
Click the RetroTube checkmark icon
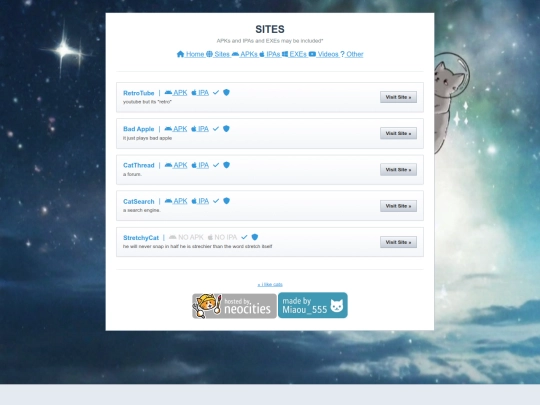point(216,93)
